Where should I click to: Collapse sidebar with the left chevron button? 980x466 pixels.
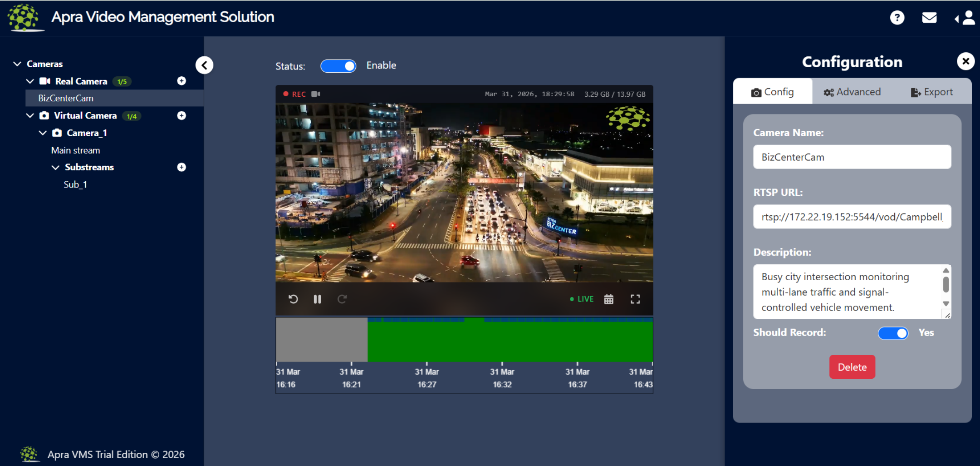tap(204, 65)
